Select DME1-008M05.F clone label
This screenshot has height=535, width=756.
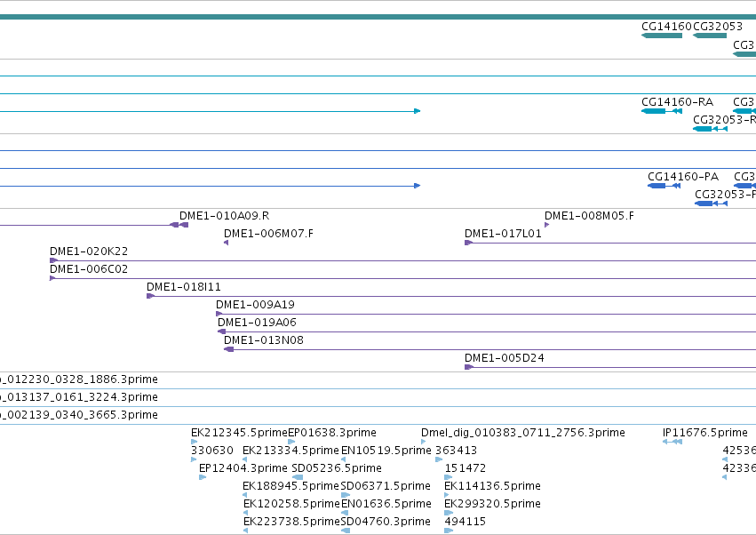point(589,216)
